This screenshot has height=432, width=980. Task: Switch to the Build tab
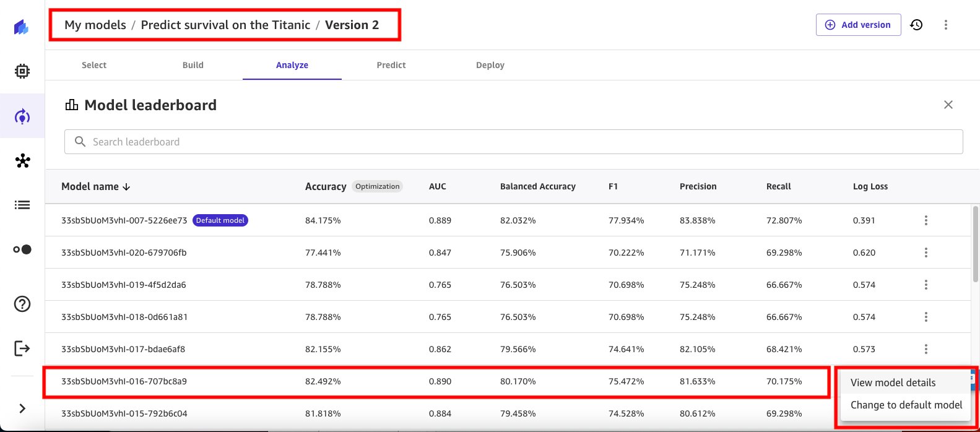pos(193,65)
